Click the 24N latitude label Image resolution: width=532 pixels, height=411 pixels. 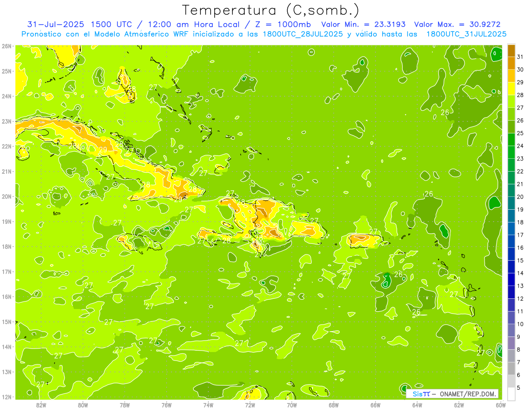click(6, 96)
